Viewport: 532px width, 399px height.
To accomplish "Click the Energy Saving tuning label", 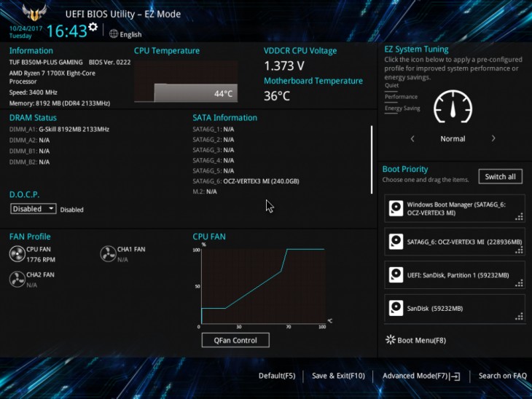I will point(402,108).
